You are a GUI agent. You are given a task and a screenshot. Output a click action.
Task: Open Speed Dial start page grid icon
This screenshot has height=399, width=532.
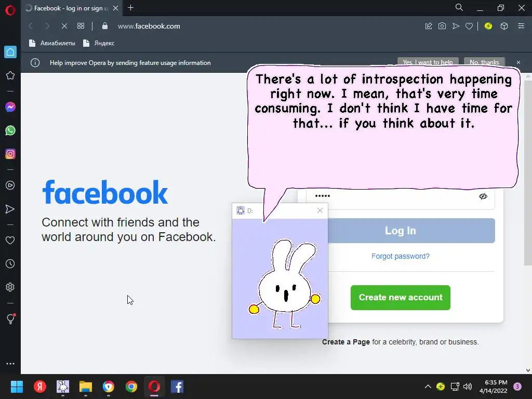click(x=81, y=26)
